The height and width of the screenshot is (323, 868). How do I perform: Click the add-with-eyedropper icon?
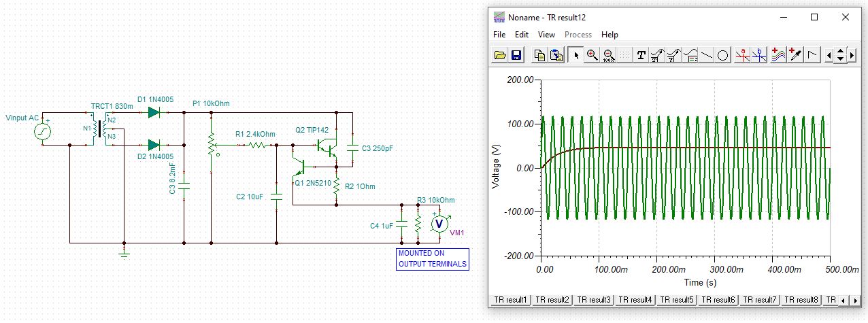(795, 56)
